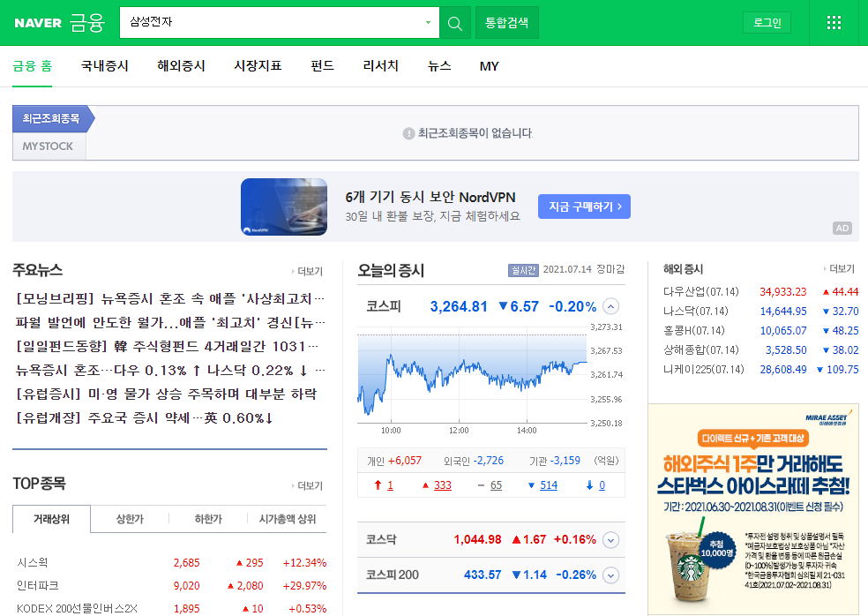Open the 일일펀드동향 news headline
The width and height of the screenshot is (868, 616).
tap(167, 346)
